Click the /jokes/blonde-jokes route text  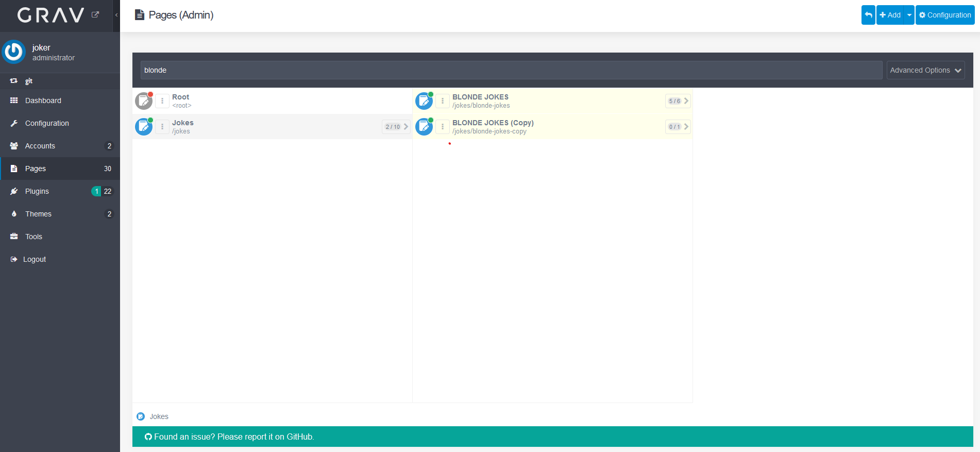point(481,106)
